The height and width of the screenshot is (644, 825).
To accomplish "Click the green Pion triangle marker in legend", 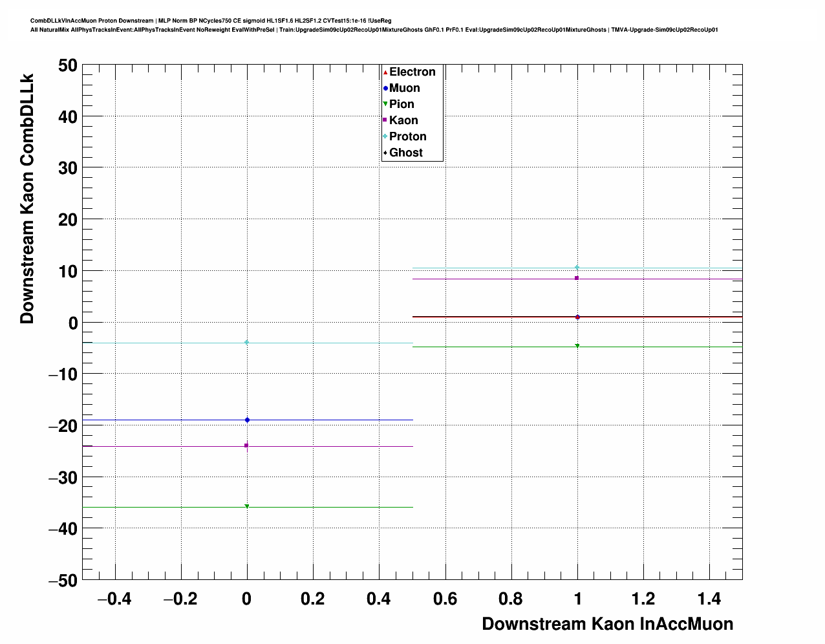I will pyautogui.click(x=385, y=104).
